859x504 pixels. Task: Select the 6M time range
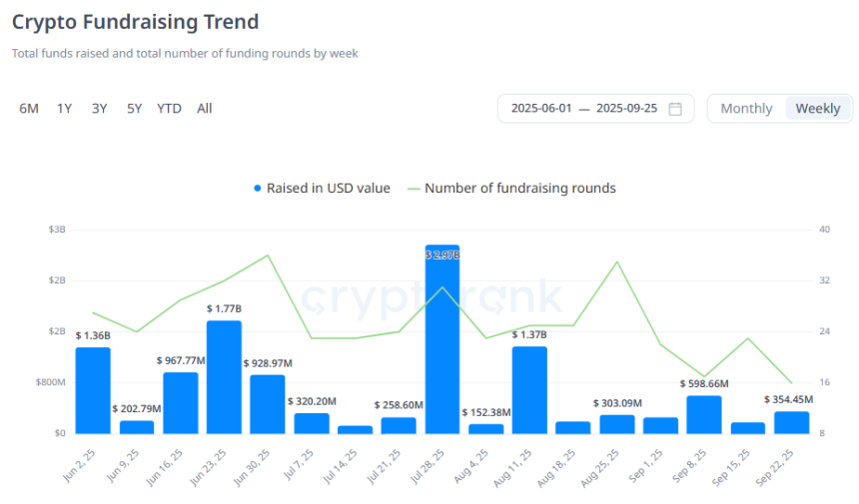[x=29, y=108]
